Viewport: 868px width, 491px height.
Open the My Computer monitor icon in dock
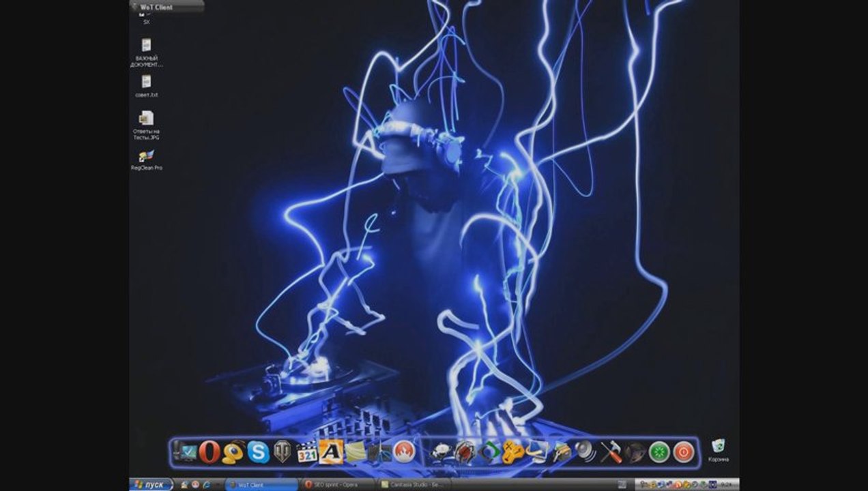coord(184,451)
